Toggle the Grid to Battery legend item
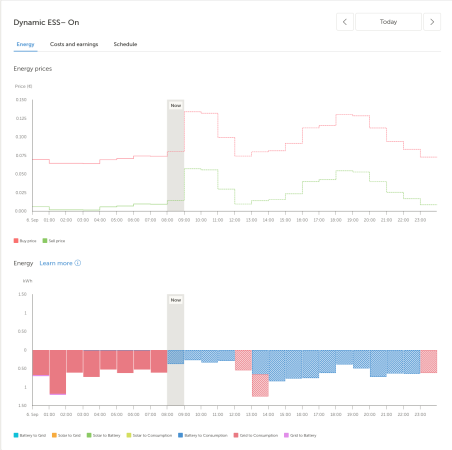 pyautogui.click(x=300, y=435)
